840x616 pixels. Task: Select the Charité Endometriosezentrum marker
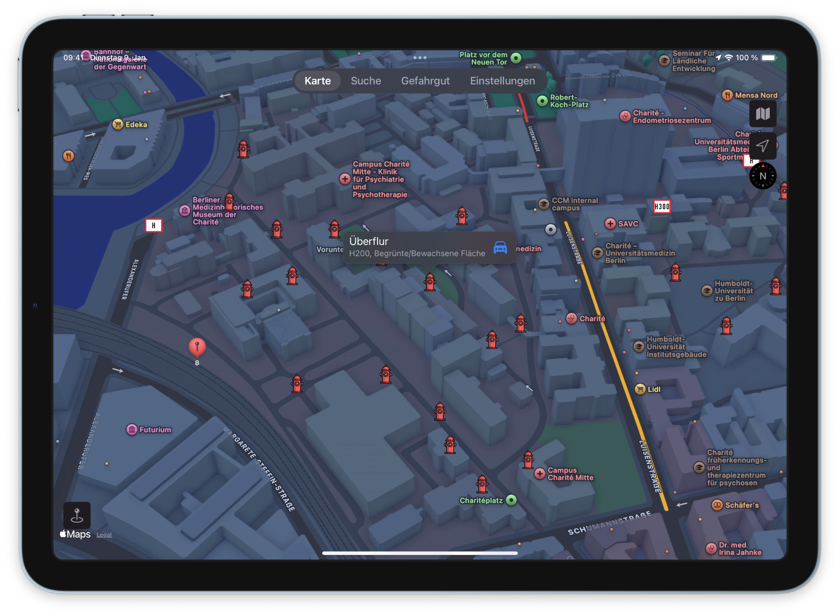[625, 116]
